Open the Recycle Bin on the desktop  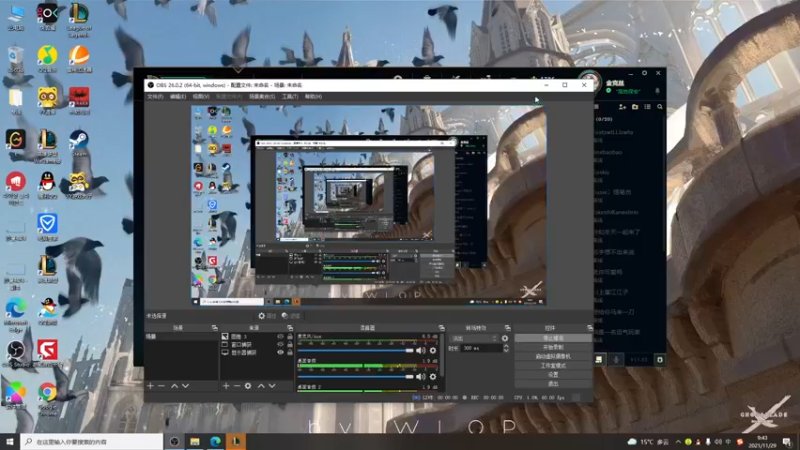[16, 59]
